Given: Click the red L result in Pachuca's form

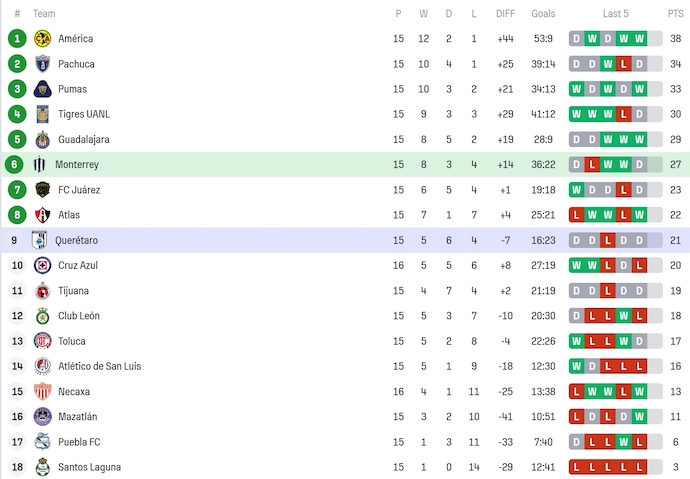Looking at the screenshot, I should (x=623, y=64).
